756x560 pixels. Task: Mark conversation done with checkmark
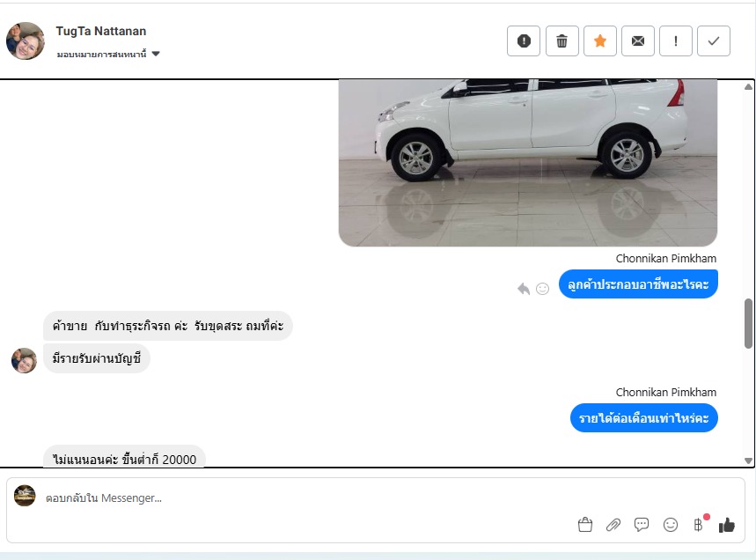click(714, 41)
